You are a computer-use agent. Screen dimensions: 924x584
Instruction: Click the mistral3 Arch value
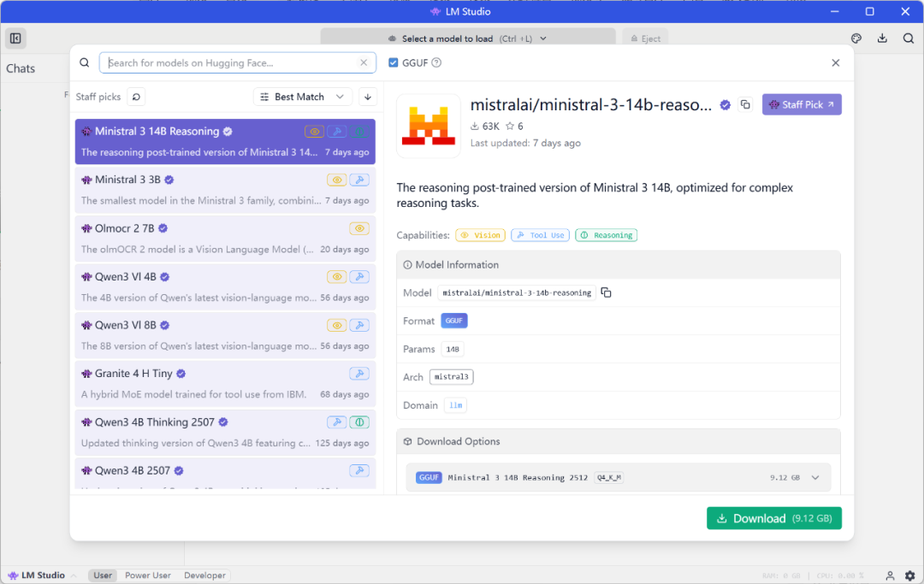(452, 377)
